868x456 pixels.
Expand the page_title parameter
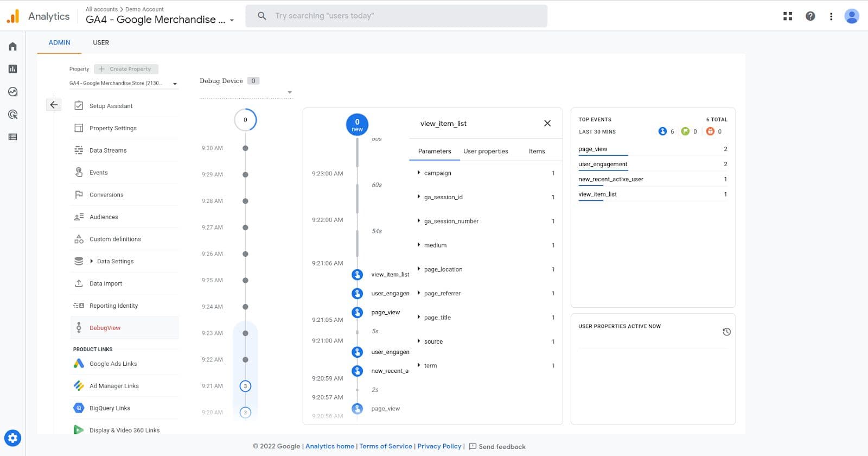418,317
